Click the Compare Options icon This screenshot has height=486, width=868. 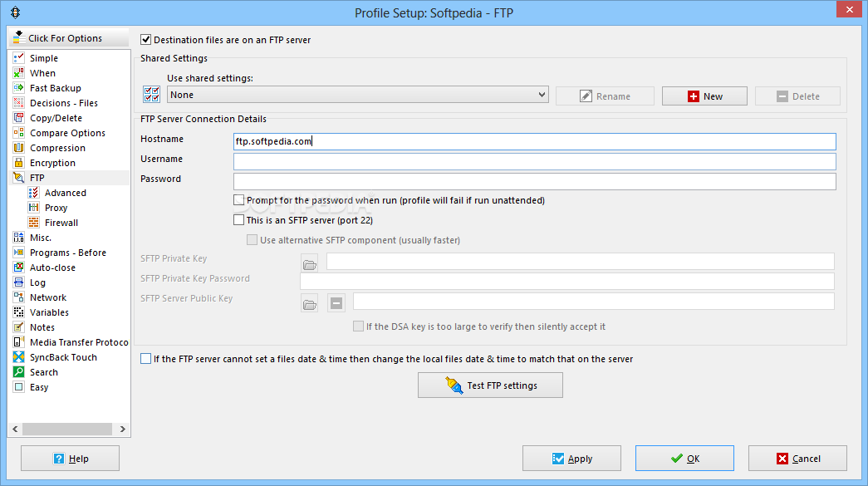coord(19,132)
